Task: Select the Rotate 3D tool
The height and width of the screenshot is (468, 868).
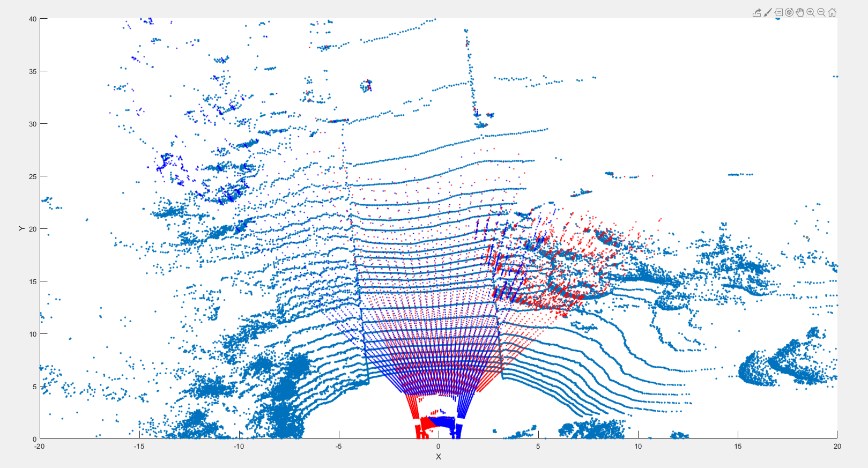Action: pos(789,12)
